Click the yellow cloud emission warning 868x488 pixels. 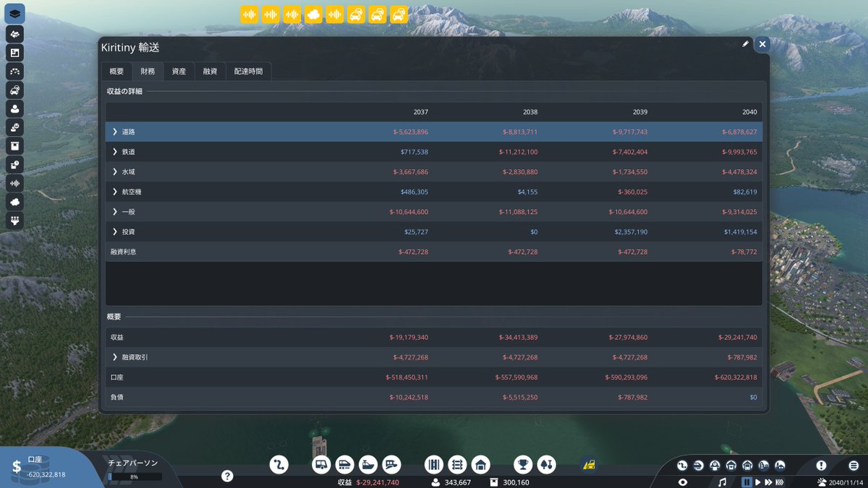point(313,14)
